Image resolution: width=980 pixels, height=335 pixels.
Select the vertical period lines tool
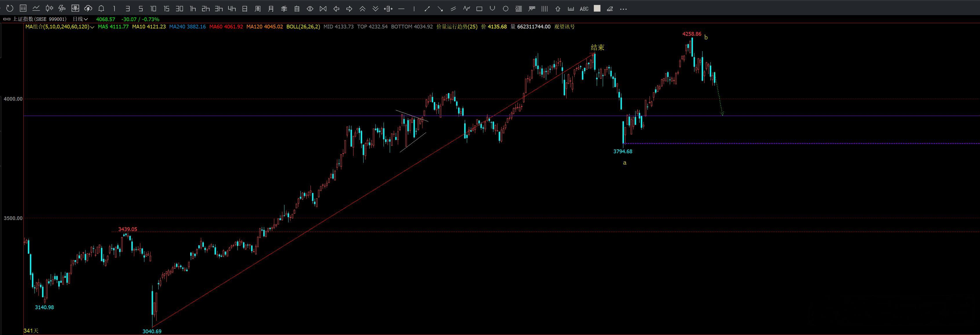545,8
